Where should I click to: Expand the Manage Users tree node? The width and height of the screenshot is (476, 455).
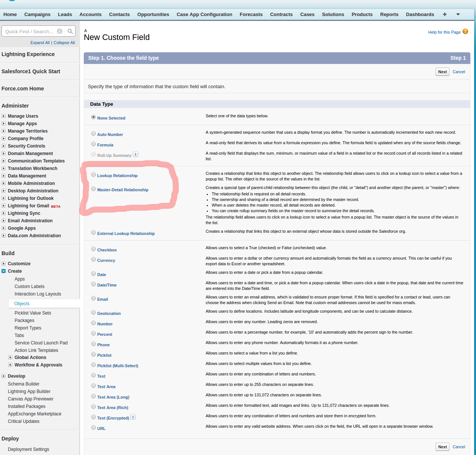[x=4, y=116]
